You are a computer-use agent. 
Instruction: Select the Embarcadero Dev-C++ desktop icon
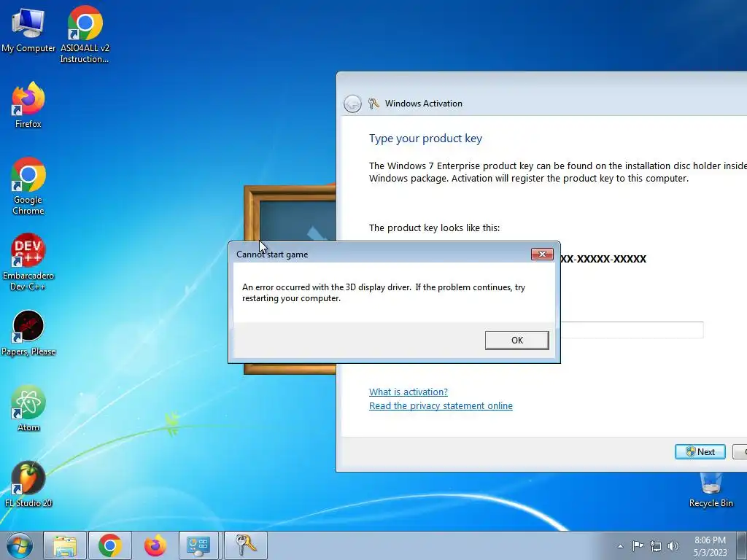pos(28,262)
